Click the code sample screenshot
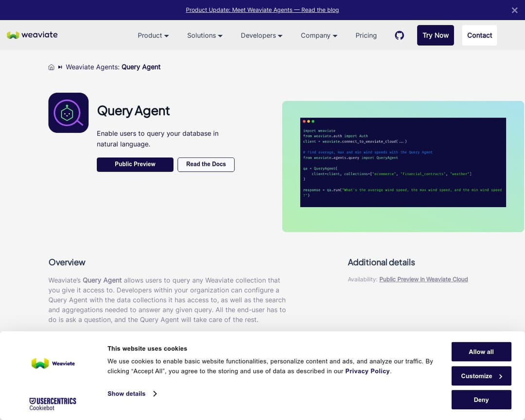The width and height of the screenshot is (525, 420). [x=403, y=162]
